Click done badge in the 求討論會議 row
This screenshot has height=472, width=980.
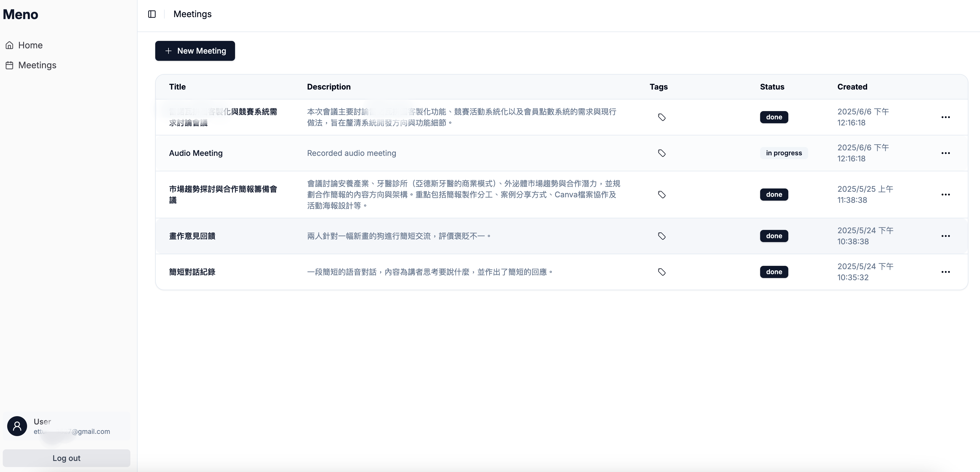pos(774,117)
